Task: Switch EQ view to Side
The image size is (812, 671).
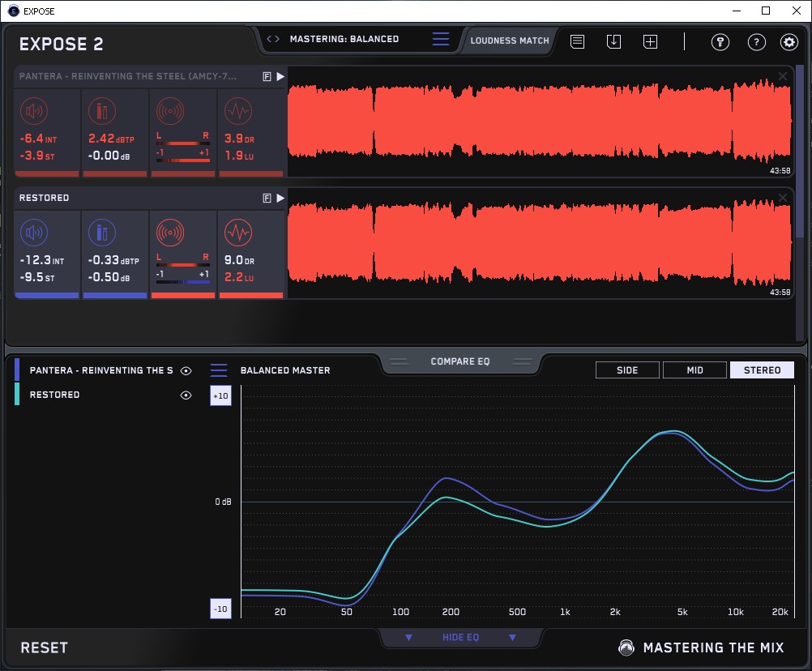Action: coord(627,370)
